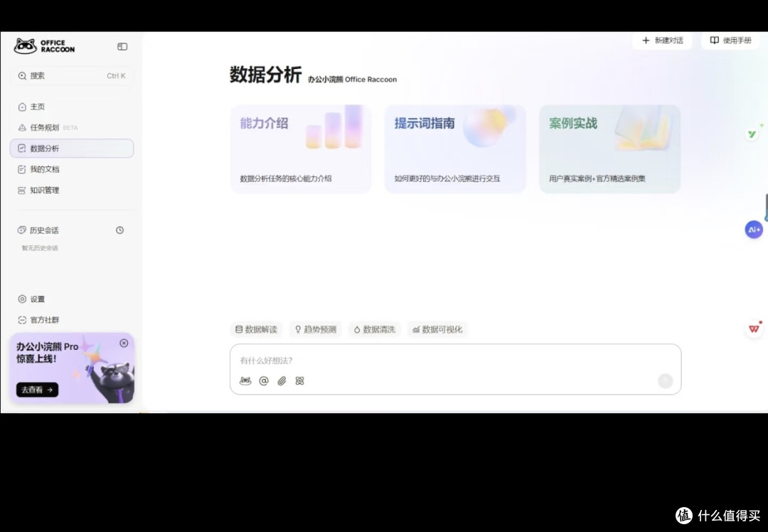Click the magnifier icon in search box
The width and height of the screenshot is (768, 532).
pos(22,75)
